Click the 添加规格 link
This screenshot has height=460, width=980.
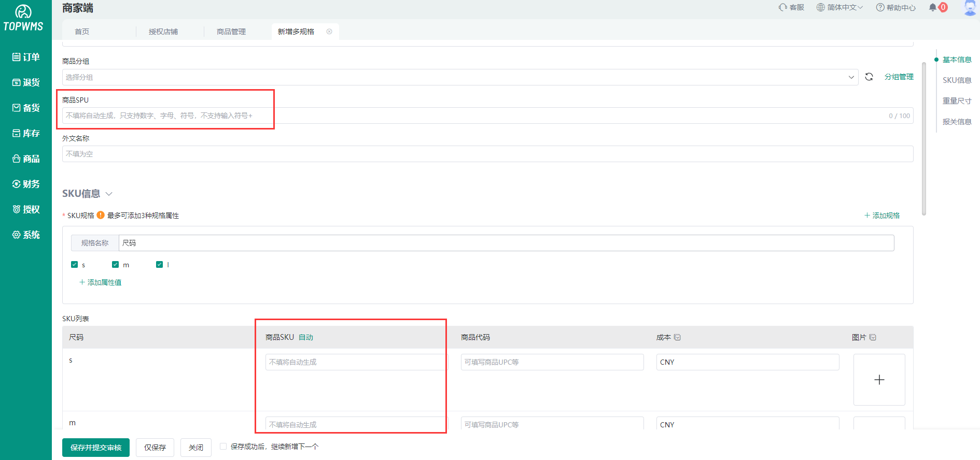point(882,215)
